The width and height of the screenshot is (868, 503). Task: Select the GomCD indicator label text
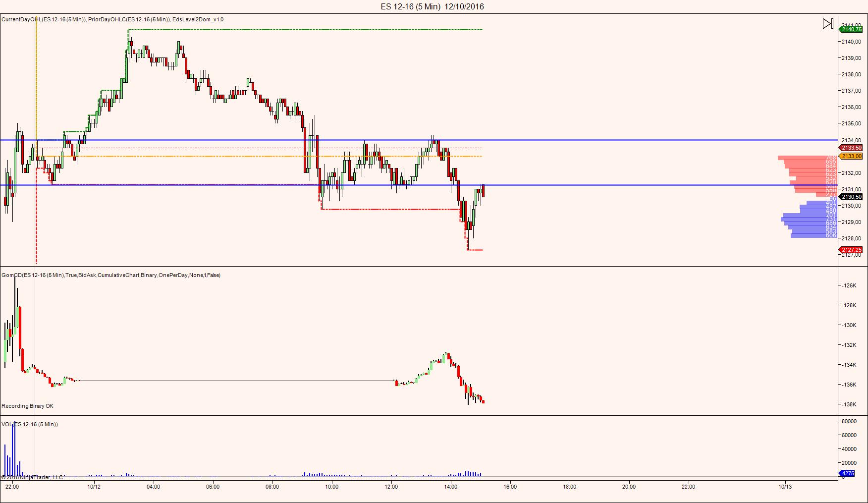[x=111, y=275]
